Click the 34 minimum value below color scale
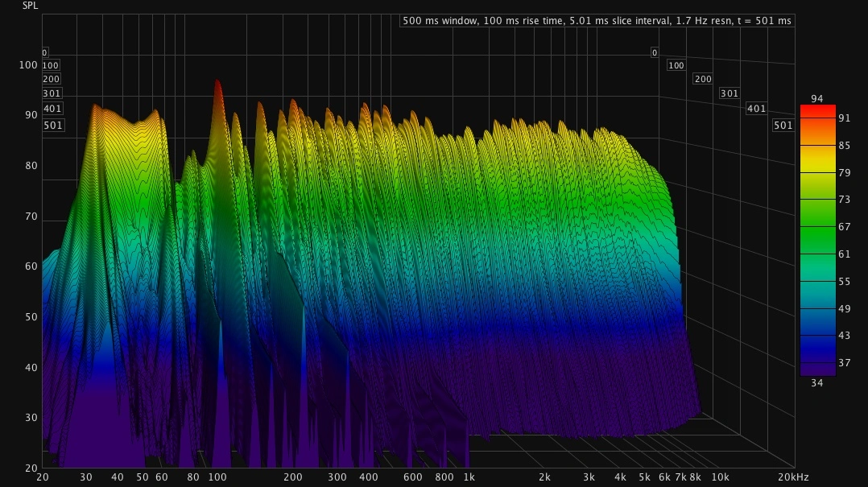Viewport: 868px width, 487px height. 817,382
